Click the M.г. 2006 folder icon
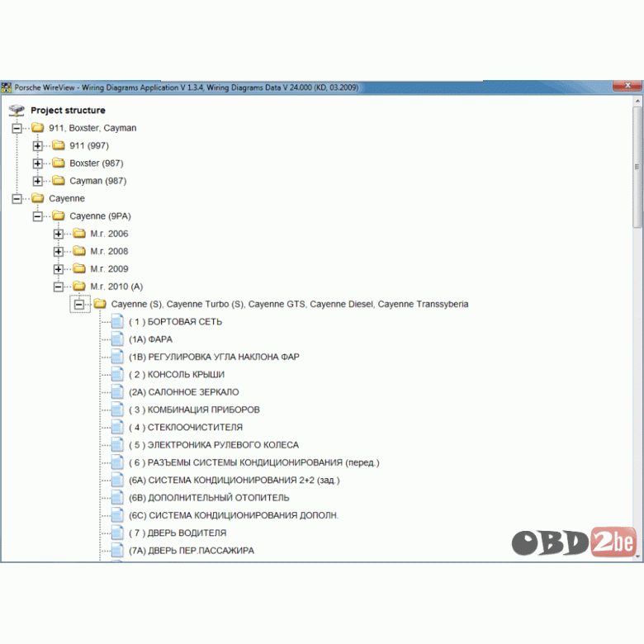The height and width of the screenshot is (644, 644). [79, 234]
